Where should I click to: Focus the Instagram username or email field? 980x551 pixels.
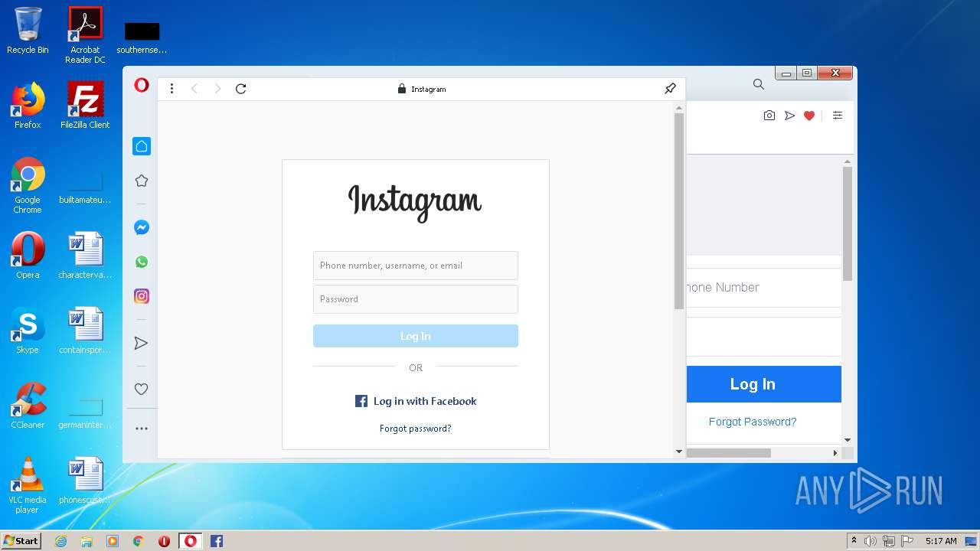click(x=416, y=266)
